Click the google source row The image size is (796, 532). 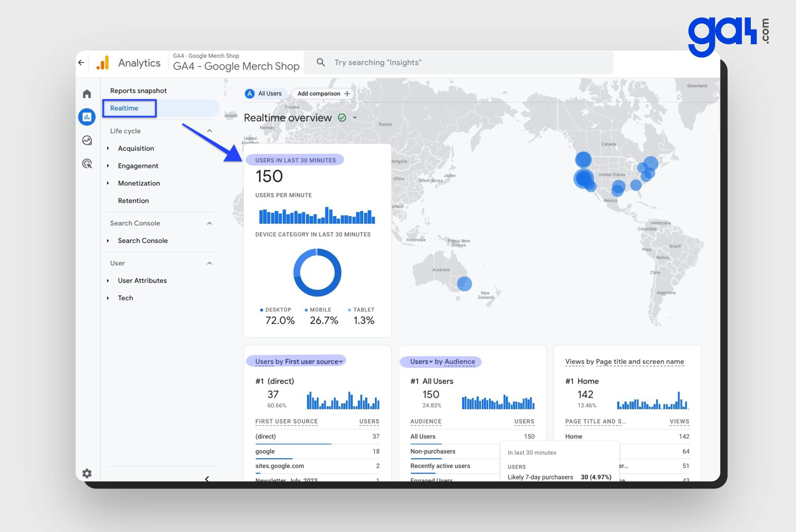click(x=317, y=451)
